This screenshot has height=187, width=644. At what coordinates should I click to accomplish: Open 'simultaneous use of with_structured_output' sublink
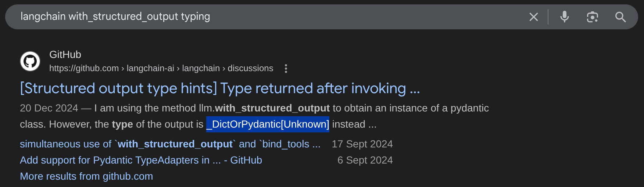pos(170,144)
